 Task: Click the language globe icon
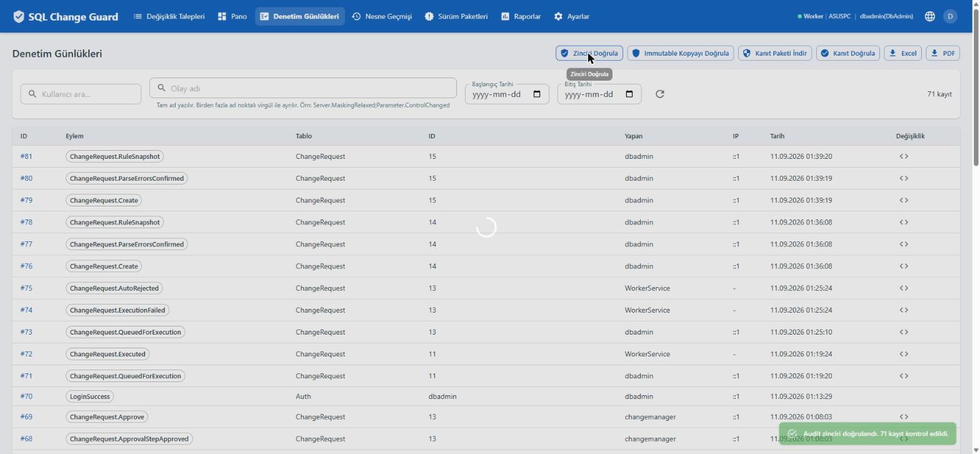coord(929,17)
